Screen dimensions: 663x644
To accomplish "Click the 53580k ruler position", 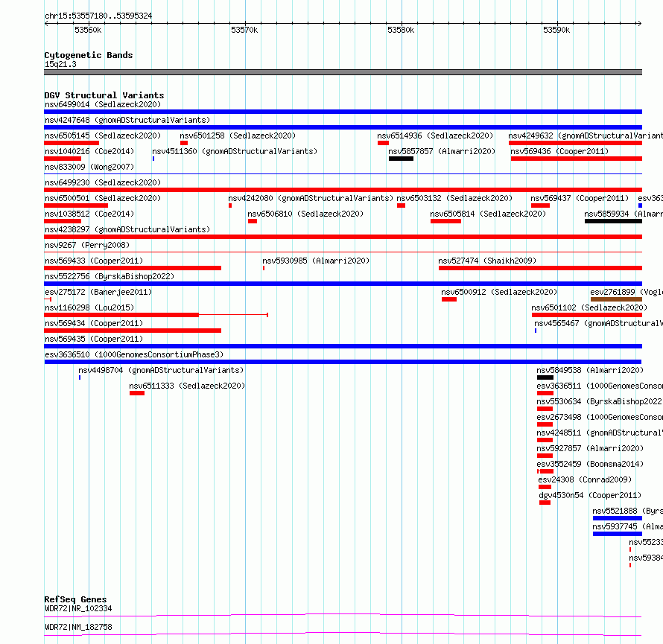I will pyautogui.click(x=401, y=30).
